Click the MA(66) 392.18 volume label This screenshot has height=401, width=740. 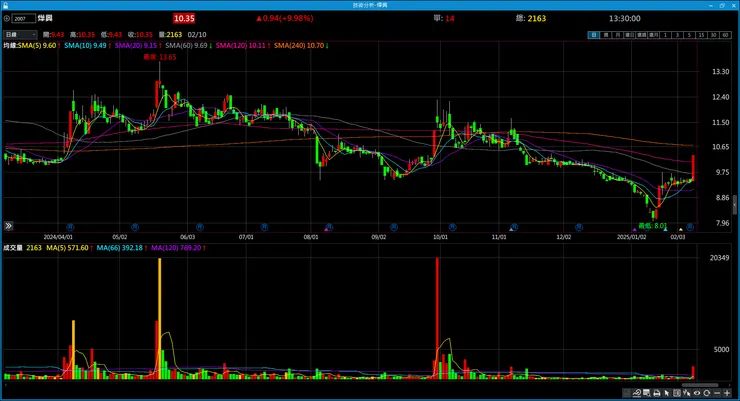122,248
